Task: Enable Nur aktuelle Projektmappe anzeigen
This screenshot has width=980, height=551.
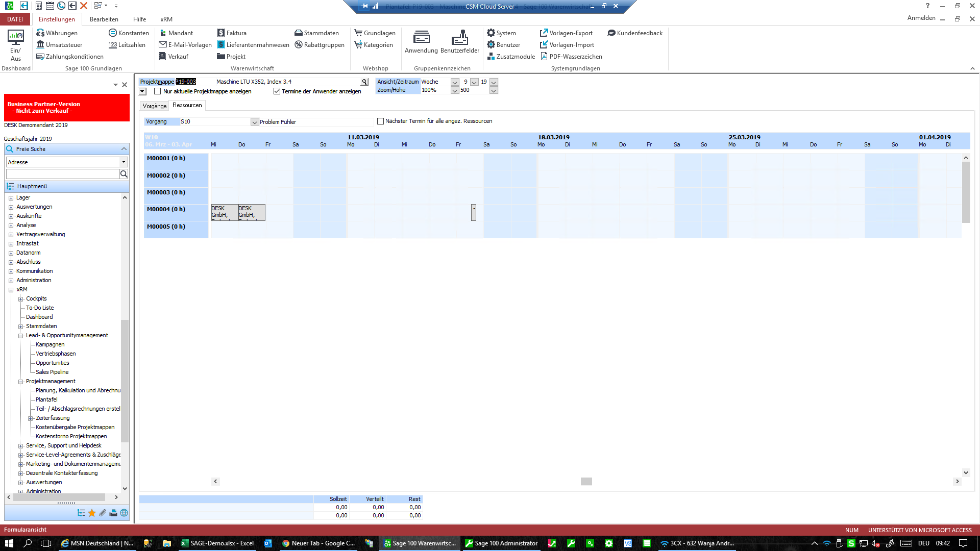Action: (x=158, y=91)
